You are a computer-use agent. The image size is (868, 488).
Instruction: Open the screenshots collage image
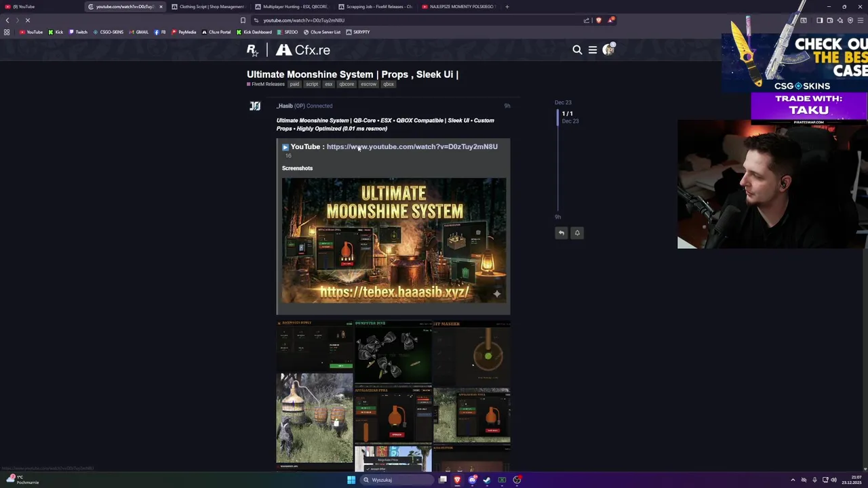point(393,396)
